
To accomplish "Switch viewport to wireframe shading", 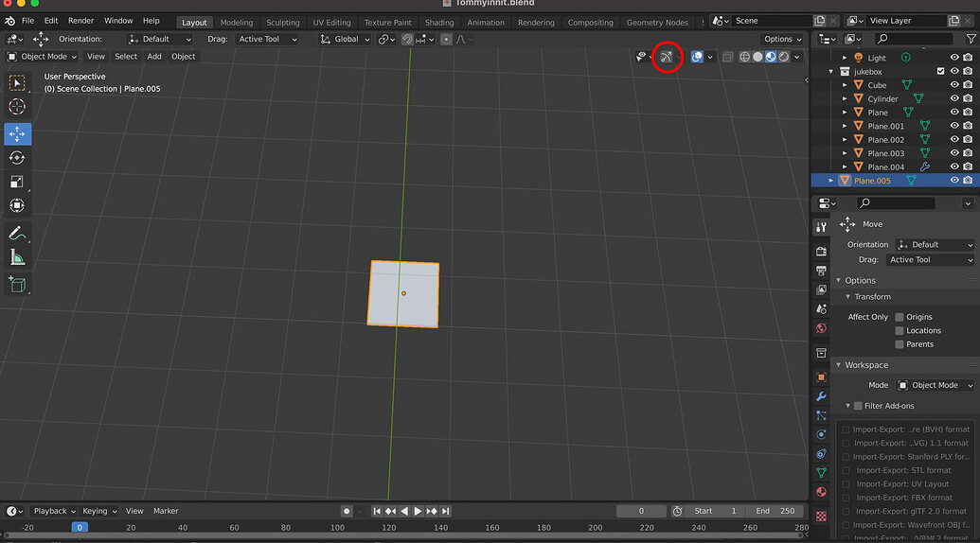I will click(744, 57).
